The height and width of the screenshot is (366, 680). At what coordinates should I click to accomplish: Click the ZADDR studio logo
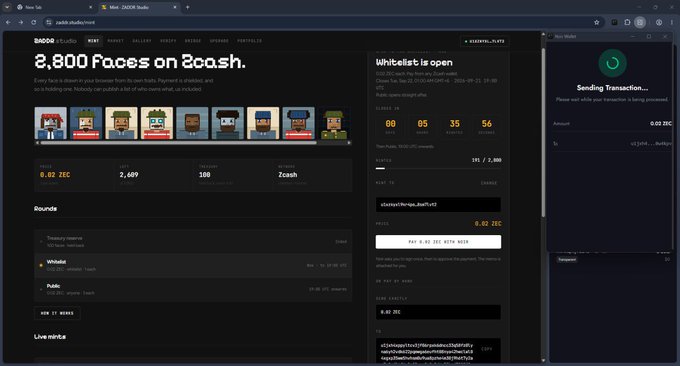click(55, 41)
